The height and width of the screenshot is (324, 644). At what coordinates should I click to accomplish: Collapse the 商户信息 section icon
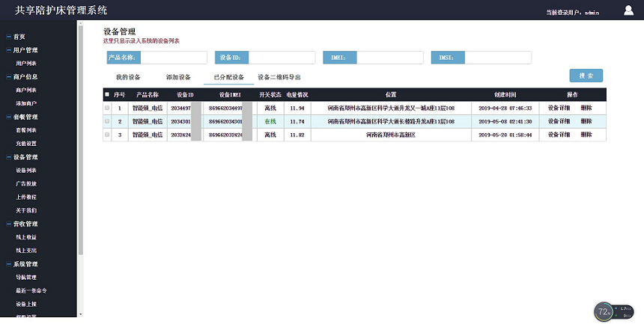(x=8, y=76)
